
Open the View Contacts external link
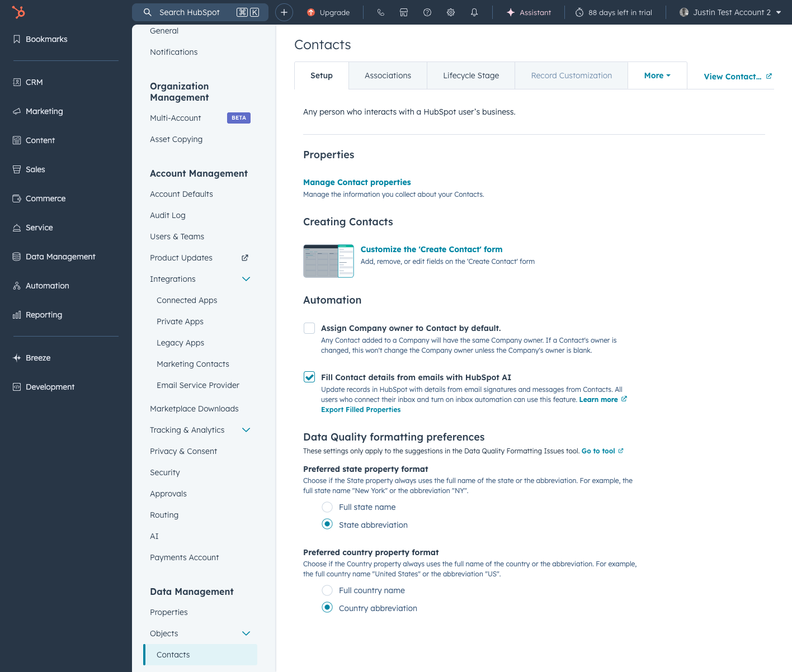(738, 77)
